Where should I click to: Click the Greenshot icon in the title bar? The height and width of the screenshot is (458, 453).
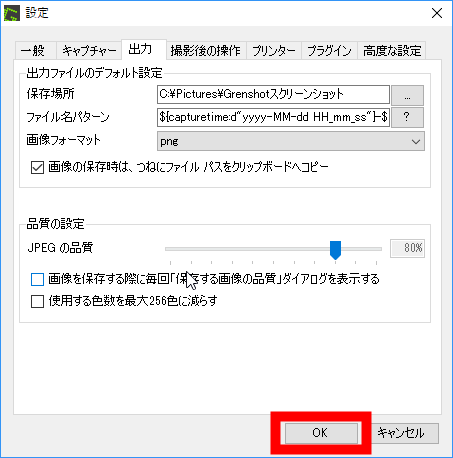[x=11, y=13]
